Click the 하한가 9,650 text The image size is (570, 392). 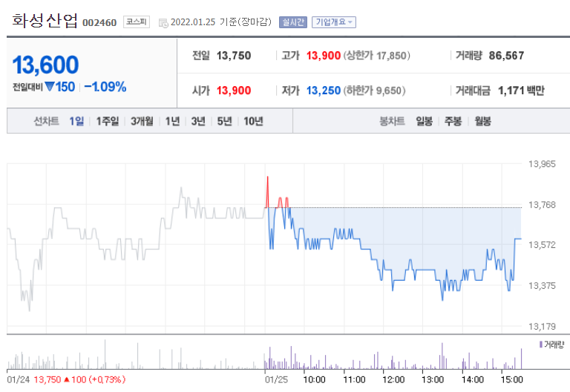374,91
